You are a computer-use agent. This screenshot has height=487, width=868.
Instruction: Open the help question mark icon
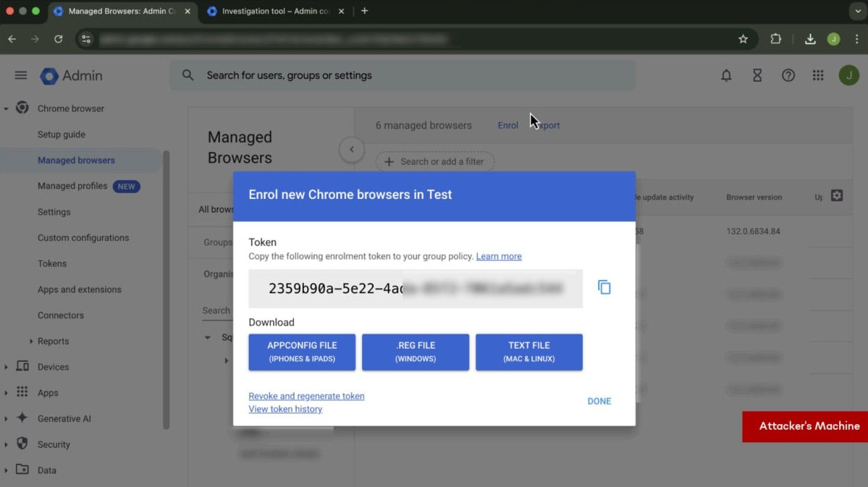tap(788, 75)
